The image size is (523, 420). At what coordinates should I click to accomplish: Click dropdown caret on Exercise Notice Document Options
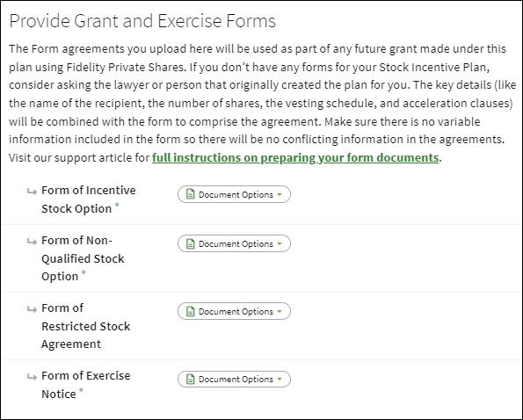pos(280,379)
